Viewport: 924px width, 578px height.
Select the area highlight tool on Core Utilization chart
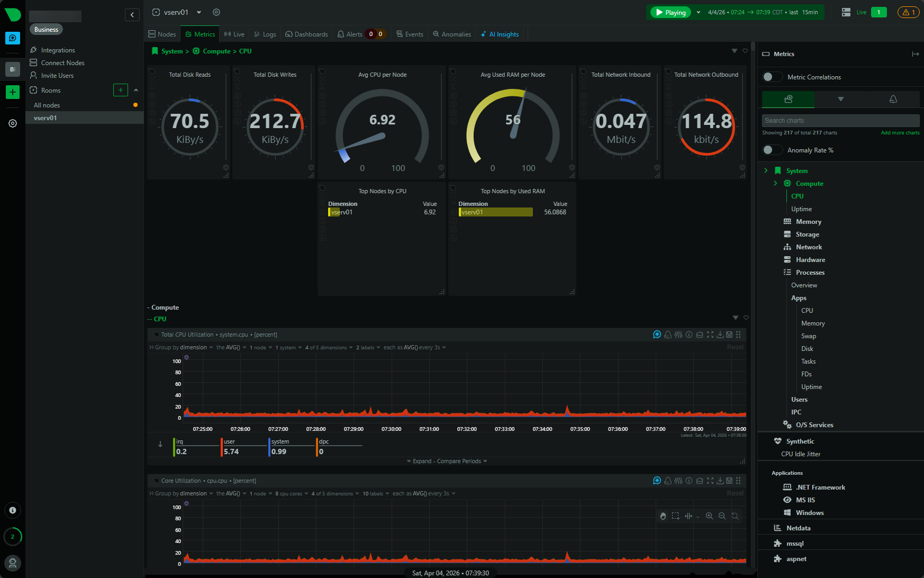(675, 516)
